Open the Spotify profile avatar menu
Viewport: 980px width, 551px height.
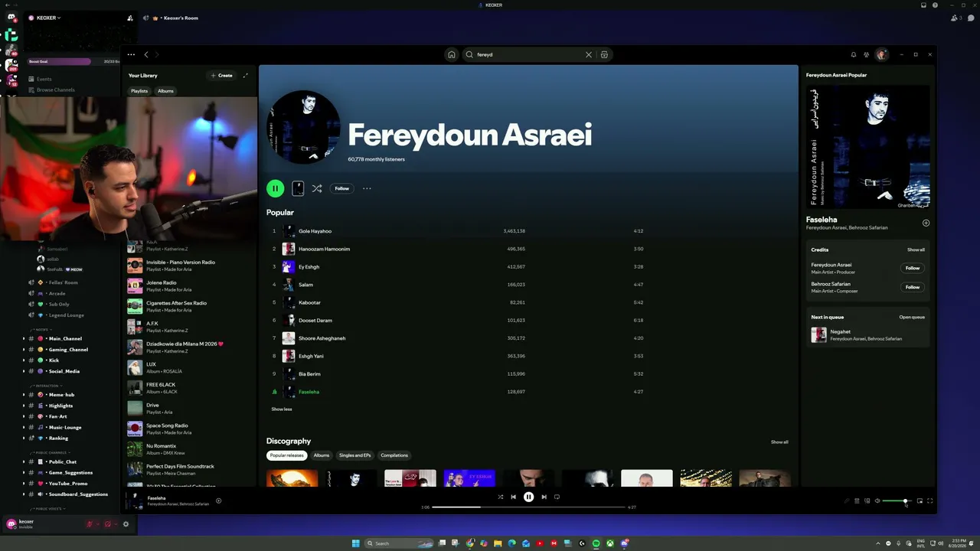pos(882,54)
